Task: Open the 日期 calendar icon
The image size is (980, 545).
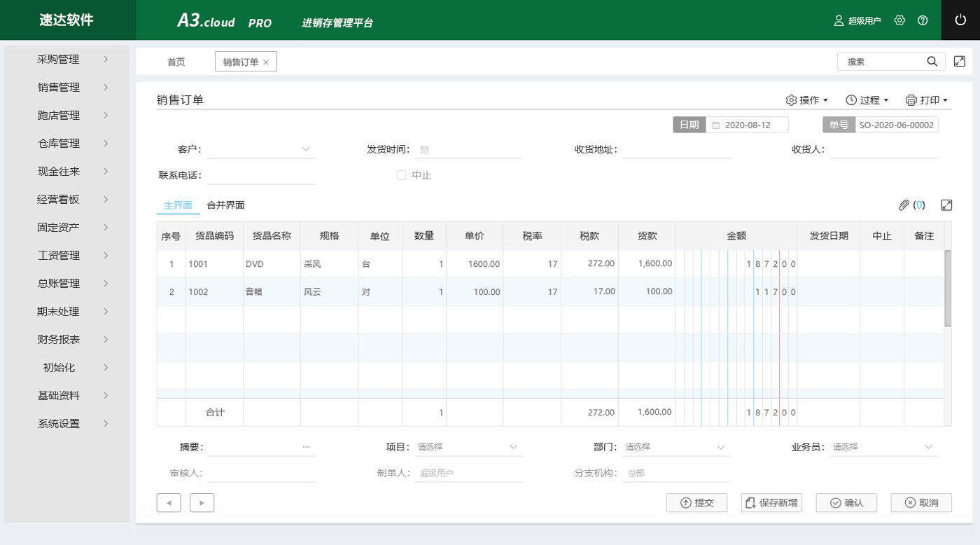Action: 715,125
